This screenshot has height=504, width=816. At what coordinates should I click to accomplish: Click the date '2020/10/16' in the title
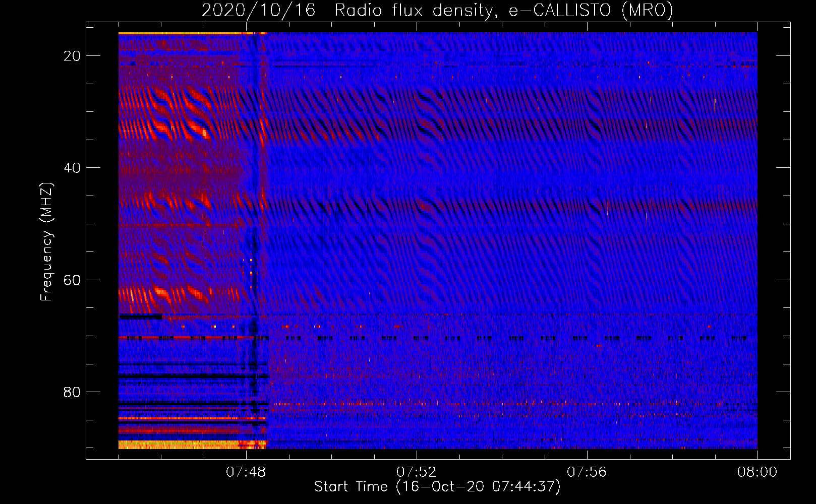tap(259, 10)
